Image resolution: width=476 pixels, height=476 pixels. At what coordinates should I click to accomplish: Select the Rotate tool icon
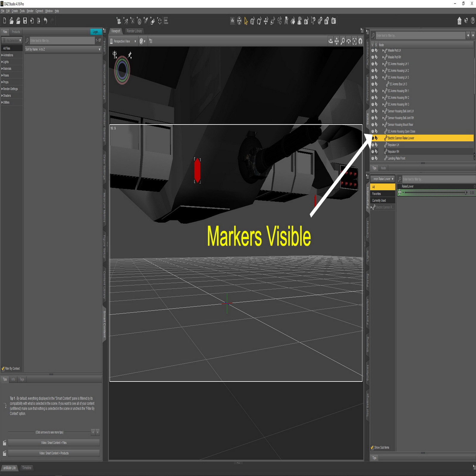[259, 21]
